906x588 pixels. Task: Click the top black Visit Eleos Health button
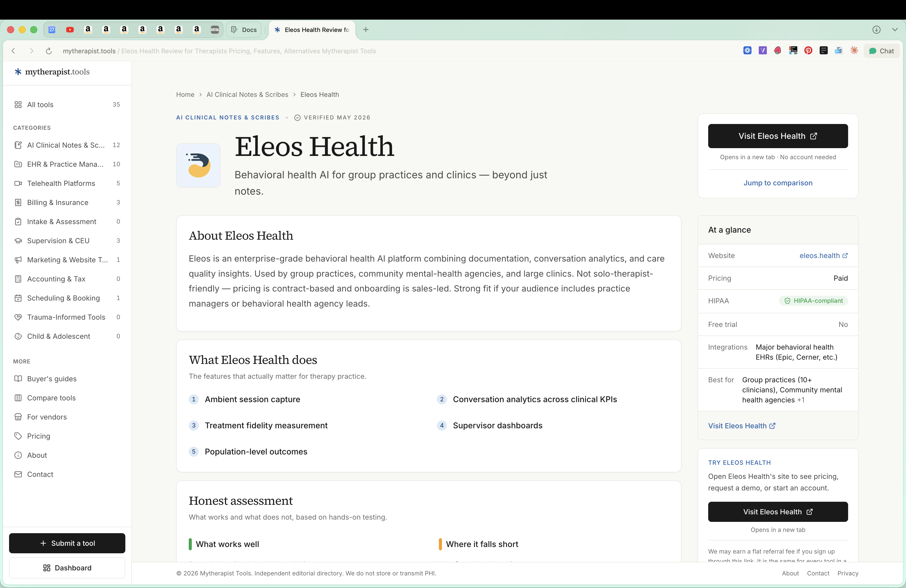pos(778,136)
